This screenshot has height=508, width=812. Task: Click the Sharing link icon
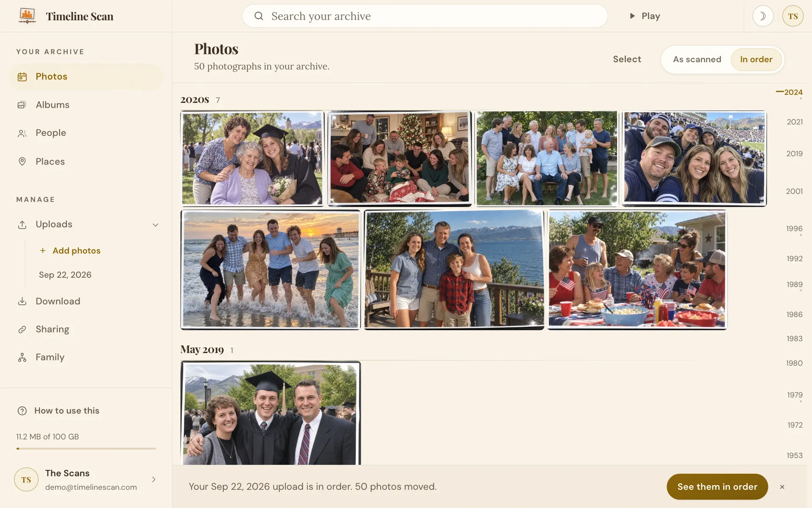tap(22, 329)
